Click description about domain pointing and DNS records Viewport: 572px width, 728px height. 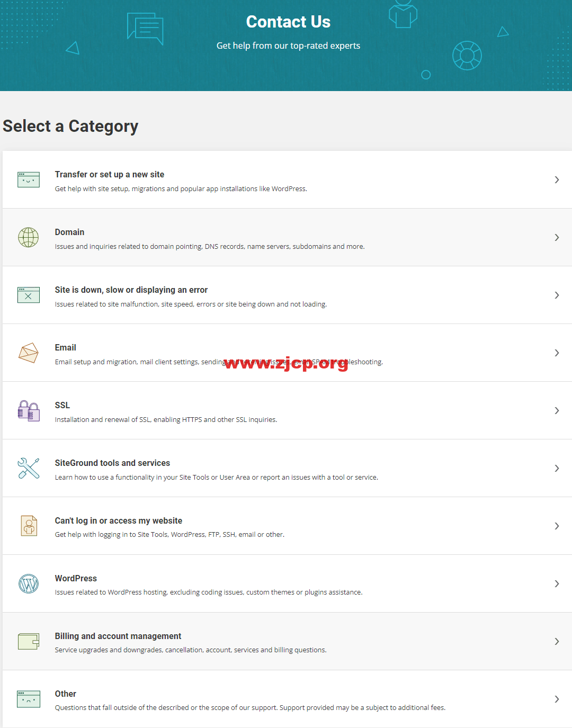tap(210, 246)
